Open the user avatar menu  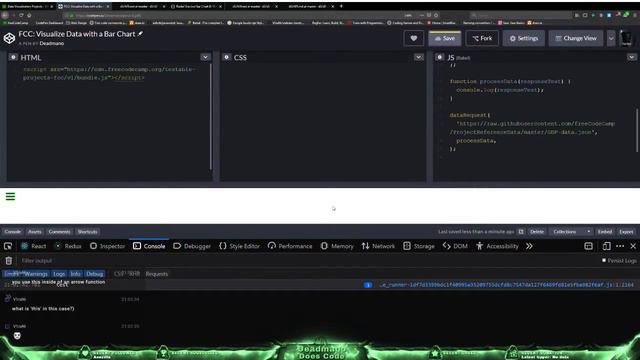click(x=627, y=38)
